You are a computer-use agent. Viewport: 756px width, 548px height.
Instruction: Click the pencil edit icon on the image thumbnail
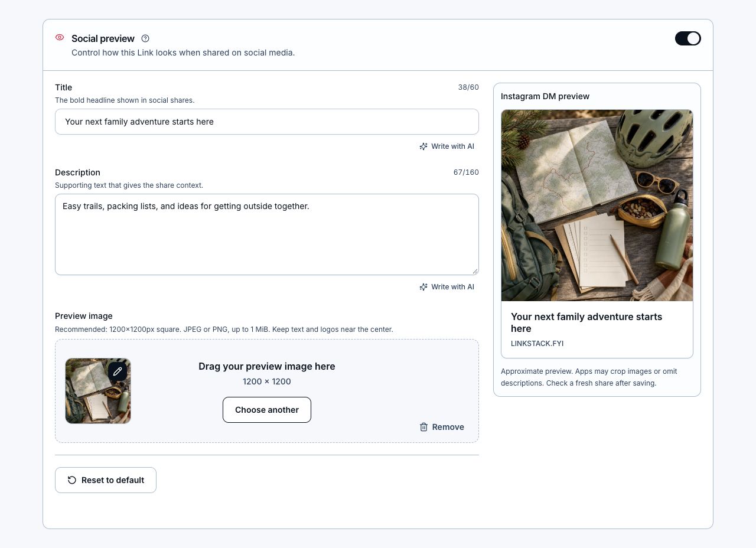[x=118, y=371]
